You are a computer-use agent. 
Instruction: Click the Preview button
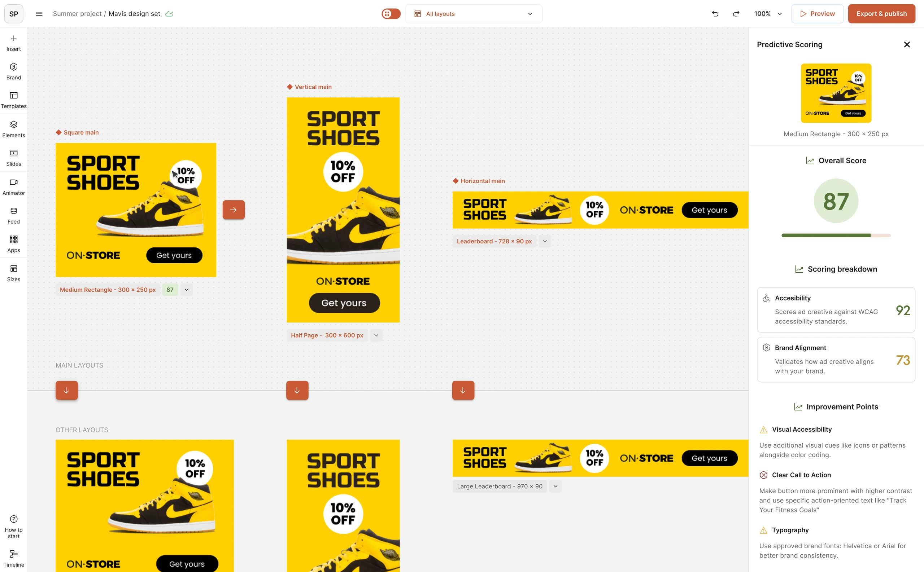coord(817,14)
